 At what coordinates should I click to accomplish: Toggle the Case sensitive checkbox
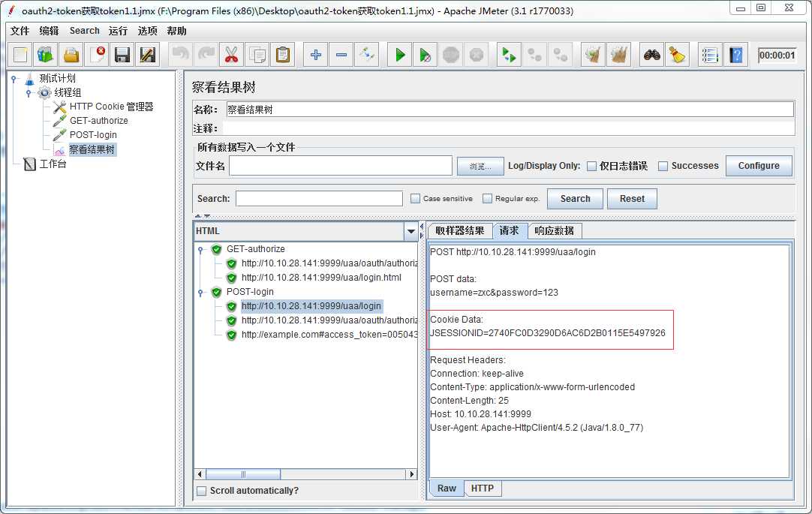pos(415,198)
